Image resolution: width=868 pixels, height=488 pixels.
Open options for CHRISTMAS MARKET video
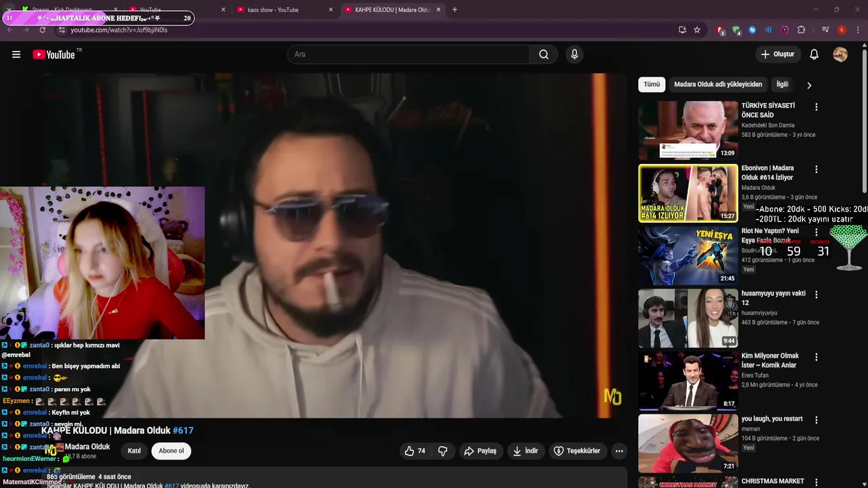click(816, 483)
